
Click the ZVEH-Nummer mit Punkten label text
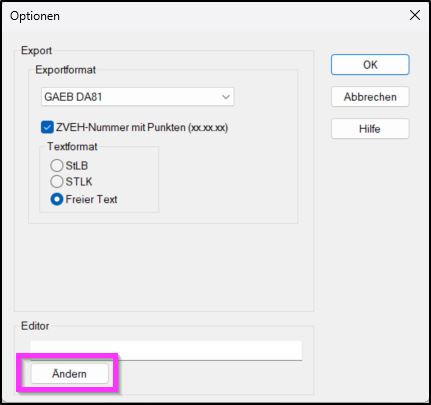click(x=142, y=127)
